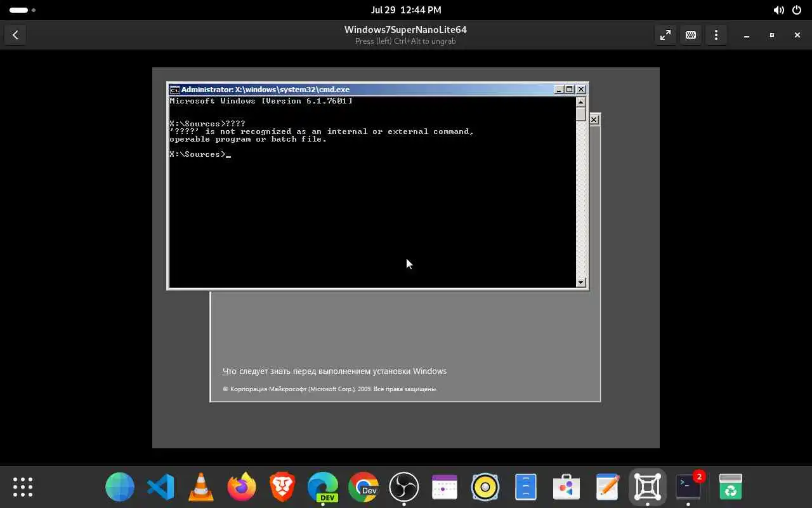This screenshot has width=812, height=508.
Task: Maximize the cmd.exe window
Action: pos(570,90)
